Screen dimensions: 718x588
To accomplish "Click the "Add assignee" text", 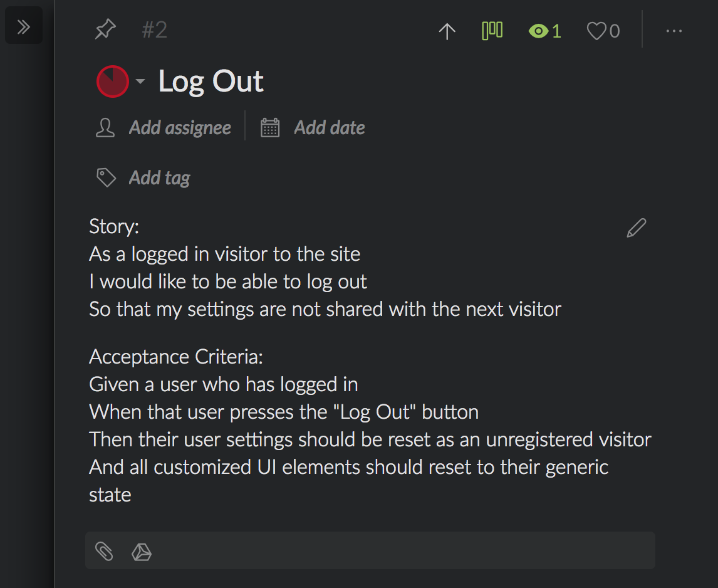I will pyautogui.click(x=180, y=128).
